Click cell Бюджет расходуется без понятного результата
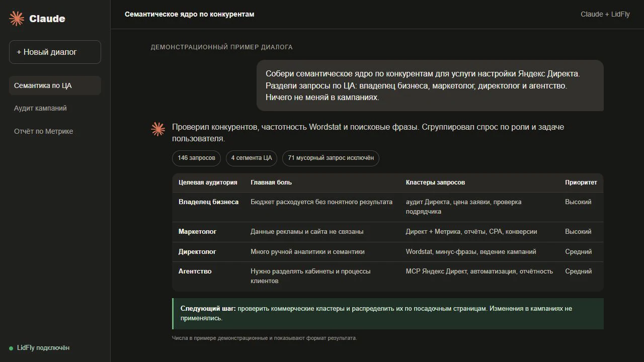This screenshot has width=644, height=362. click(x=321, y=202)
